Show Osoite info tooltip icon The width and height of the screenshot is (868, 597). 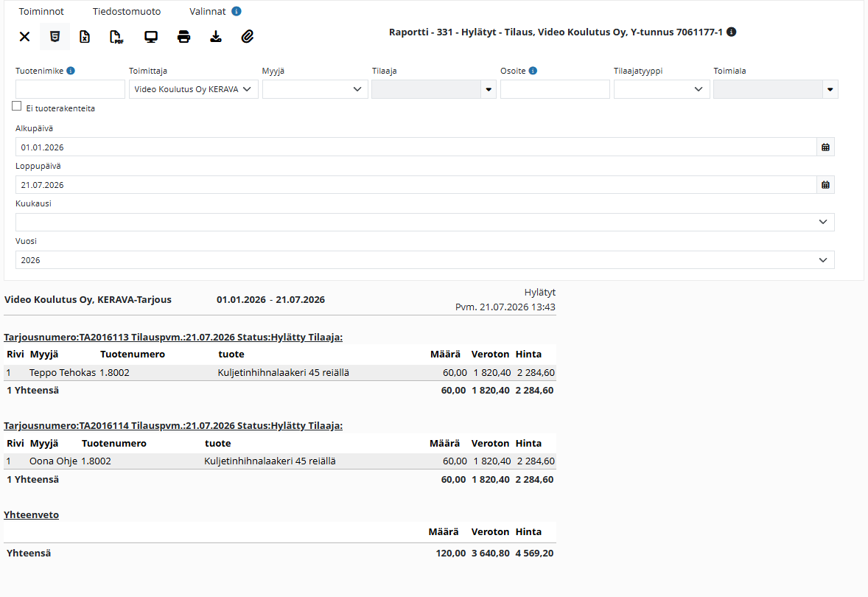[533, 70]
